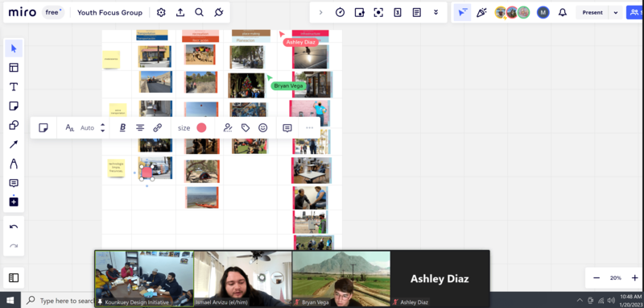Click the Present button
This screenshot has width=644, height=308.
coord(592,12)
